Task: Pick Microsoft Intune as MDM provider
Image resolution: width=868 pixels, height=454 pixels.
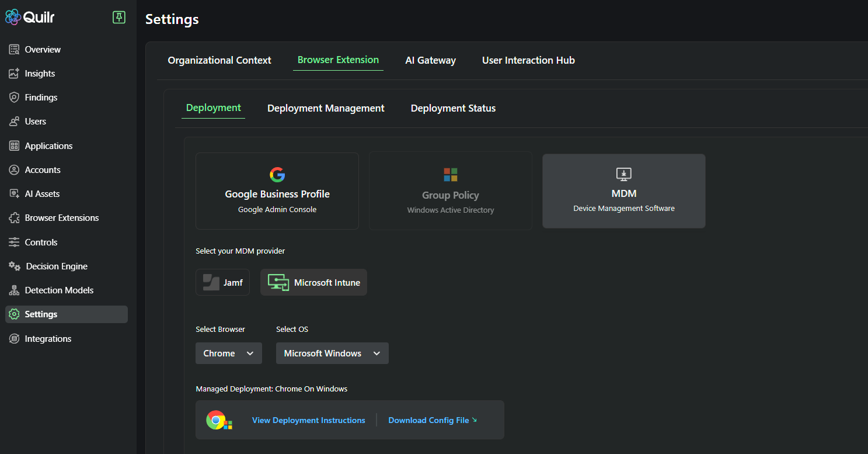Action: tap(313, 282)
